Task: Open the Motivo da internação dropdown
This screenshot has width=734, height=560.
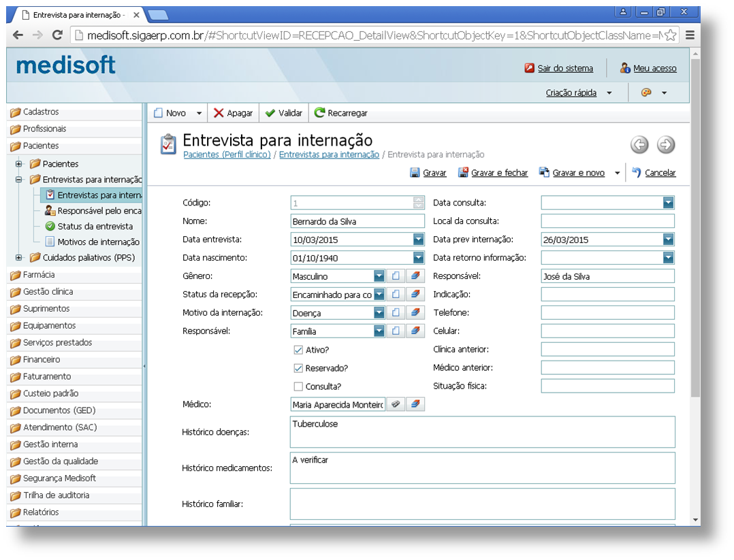Action: pos(379,312)
